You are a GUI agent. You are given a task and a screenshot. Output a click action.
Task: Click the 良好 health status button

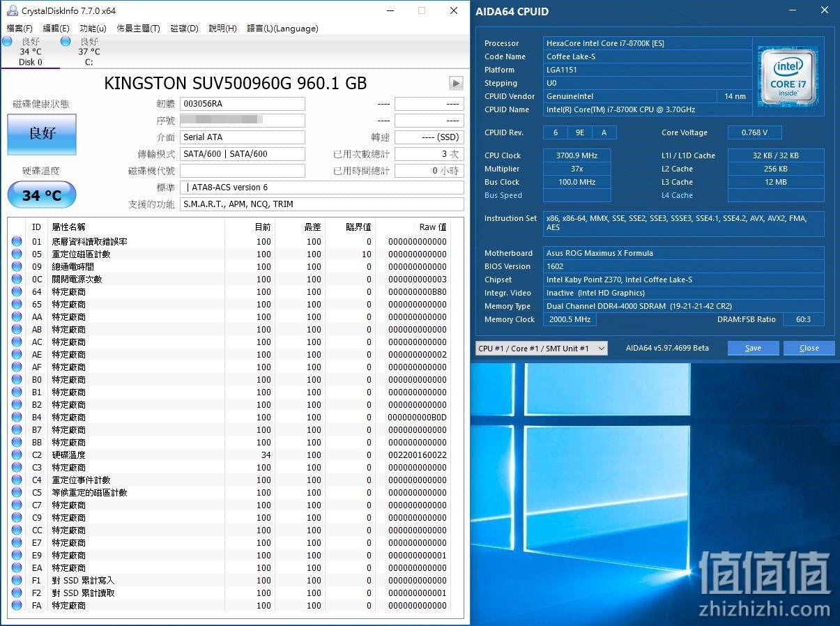pyautogui.click(x=42, y=134)
